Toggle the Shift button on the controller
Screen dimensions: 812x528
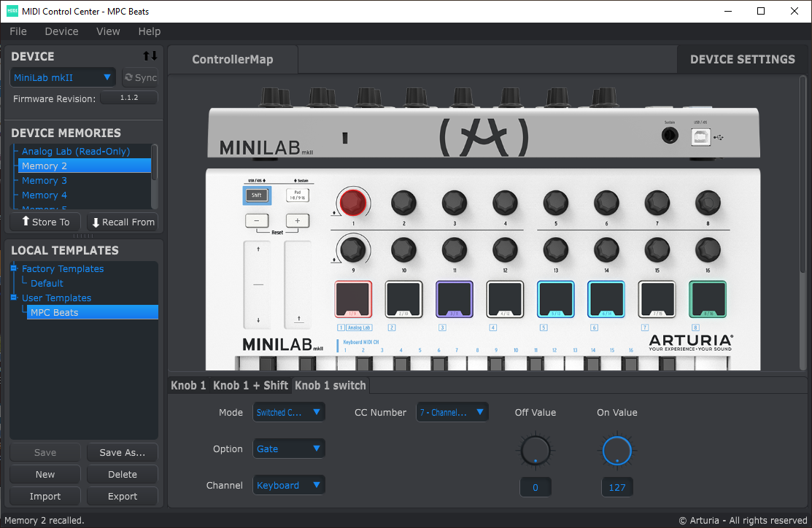point(257,195)
